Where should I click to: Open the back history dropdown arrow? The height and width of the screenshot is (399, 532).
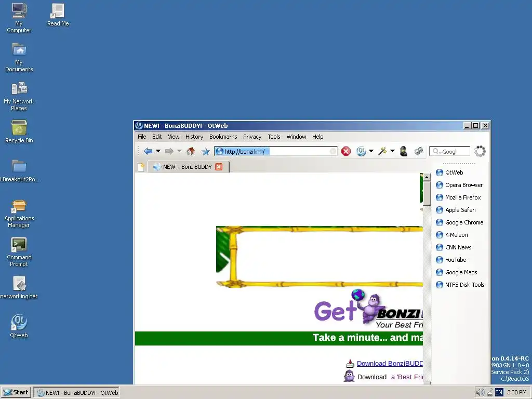coord(158,151)
